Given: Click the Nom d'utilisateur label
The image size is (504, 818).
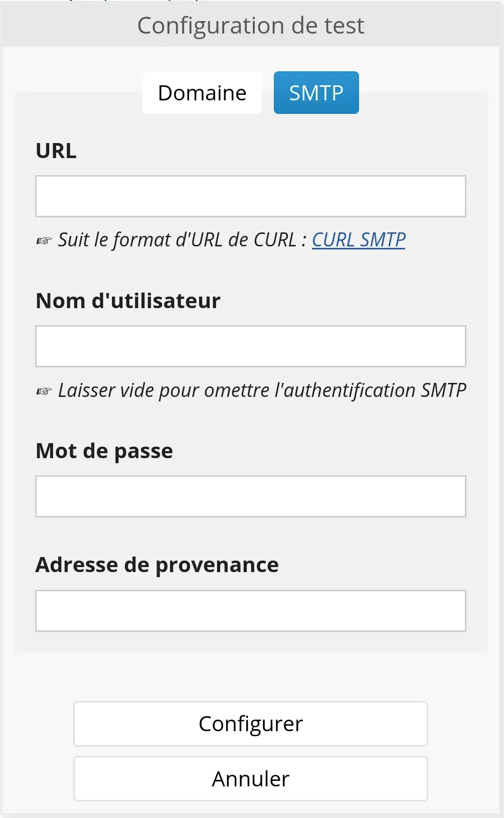Looking at the screenshot, I should (x=128, y=301).
